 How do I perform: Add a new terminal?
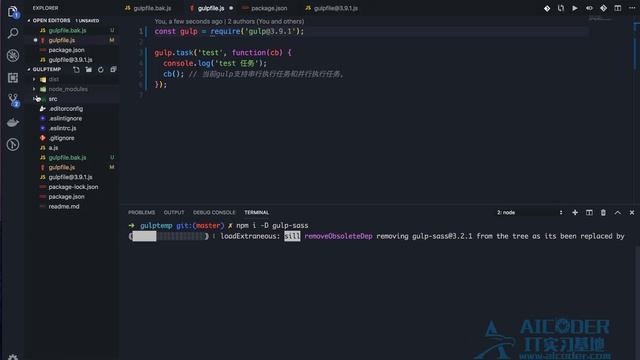point(575,213)
